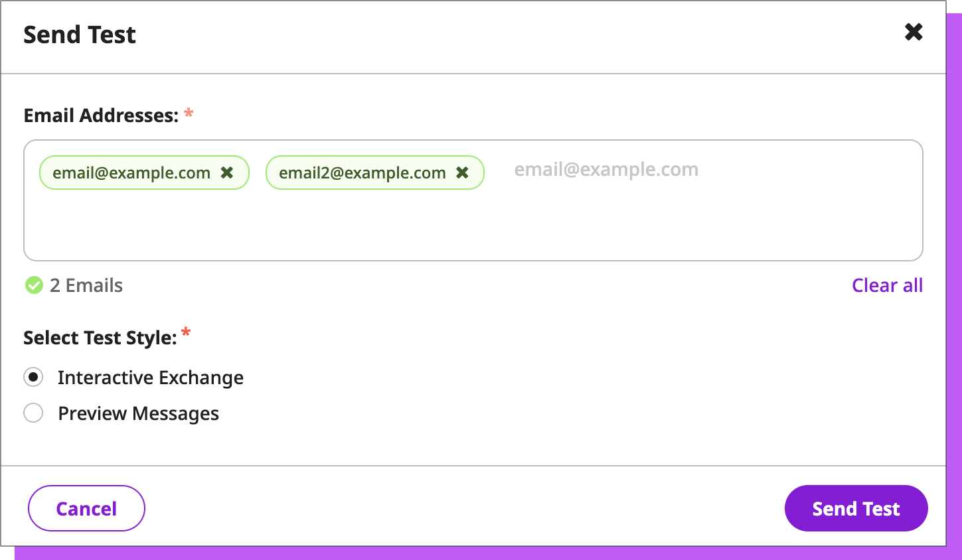This screenshot has width=962, height=560.
Task: Close the Send Test dialog
Action: click(x=914, y=32)
